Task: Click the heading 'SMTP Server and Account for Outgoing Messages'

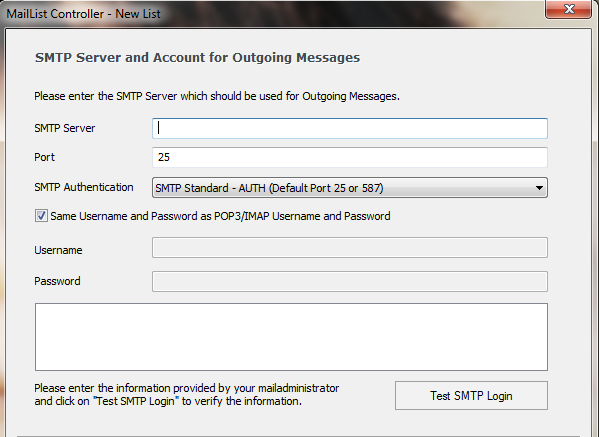Action: click(x=198, y=58)
